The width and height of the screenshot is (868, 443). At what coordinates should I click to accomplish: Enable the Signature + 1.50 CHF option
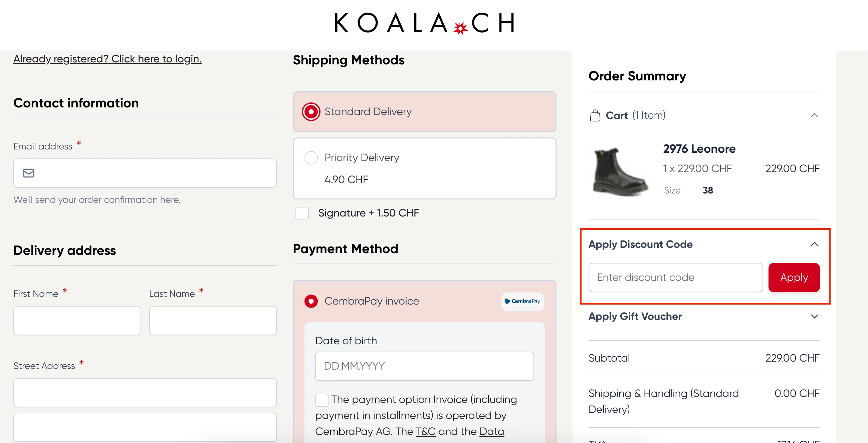click(x=302, y=213)
